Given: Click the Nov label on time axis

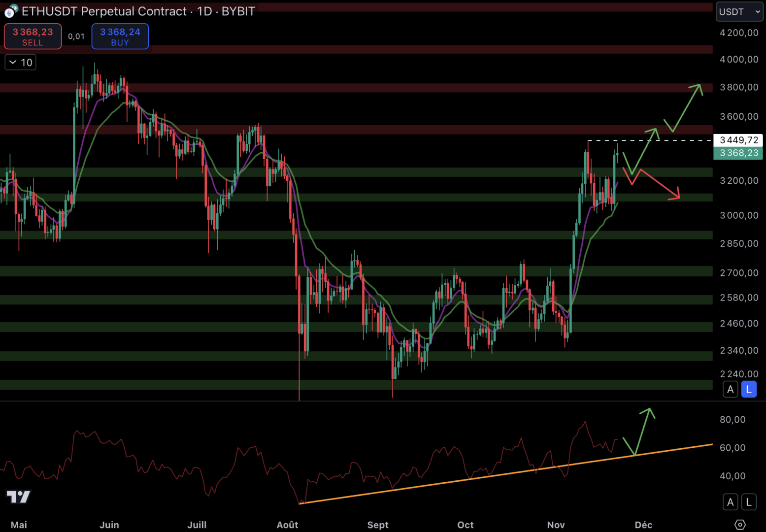Looking at the screenshot, I should click(x=556, y=525).
